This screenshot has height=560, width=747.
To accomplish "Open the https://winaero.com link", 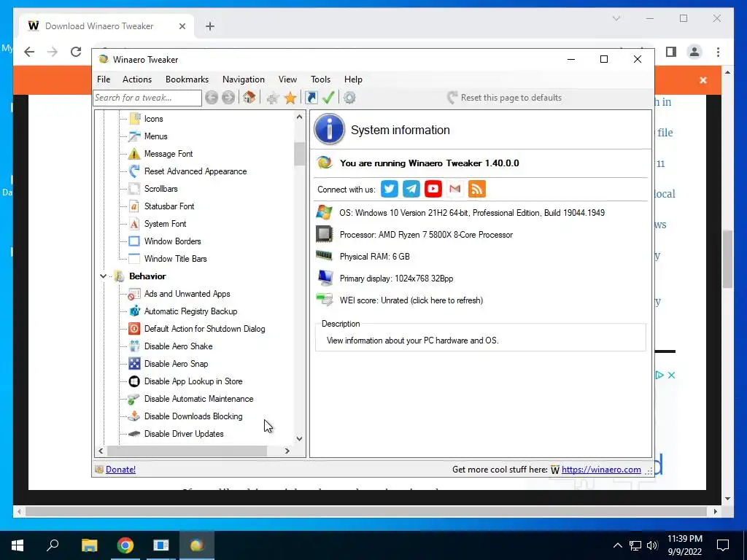I will (x=601, y=470).
